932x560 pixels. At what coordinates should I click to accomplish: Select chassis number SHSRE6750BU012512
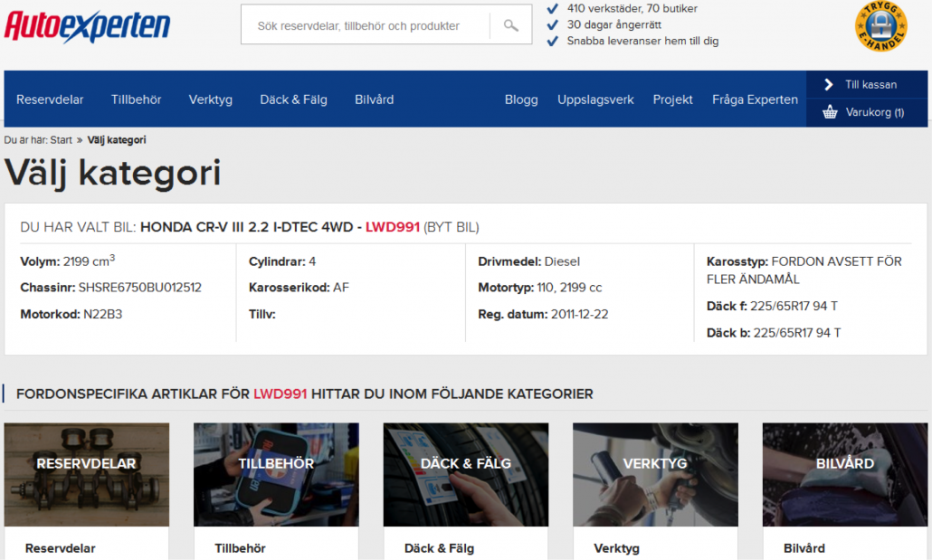[x=140, y=288]
